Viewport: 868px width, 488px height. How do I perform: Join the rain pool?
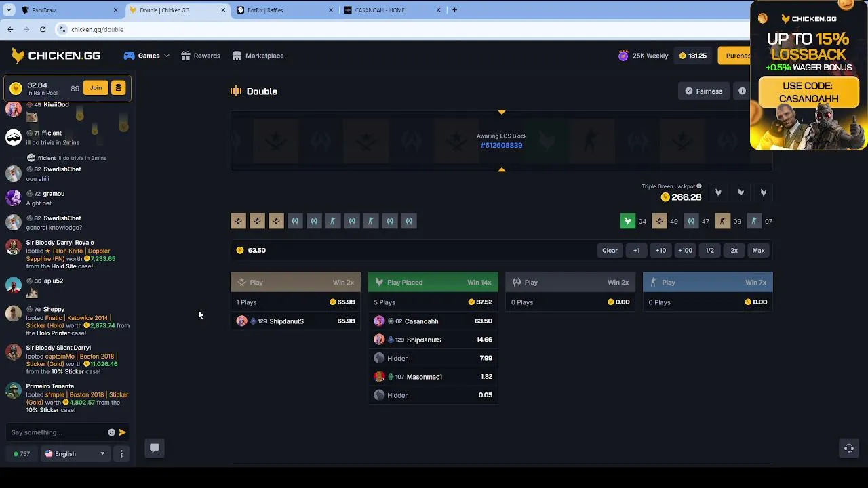pos(96,88)
